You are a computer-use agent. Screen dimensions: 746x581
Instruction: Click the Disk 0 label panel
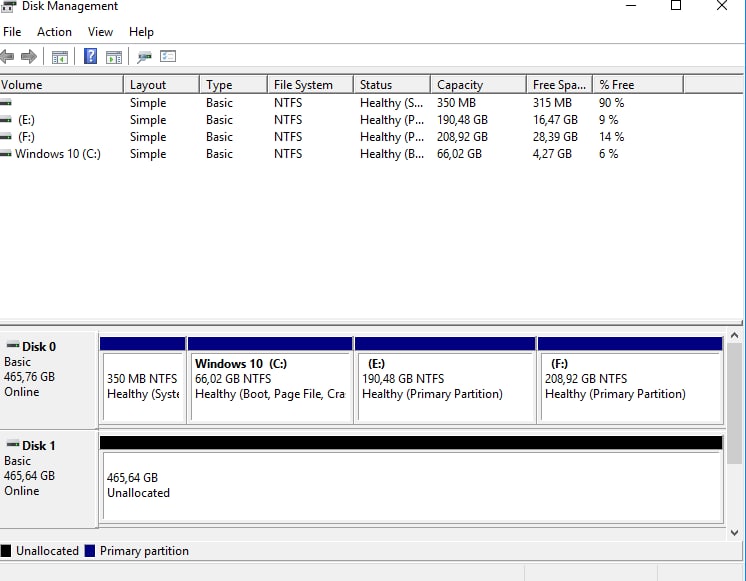[x=49, y=380]
